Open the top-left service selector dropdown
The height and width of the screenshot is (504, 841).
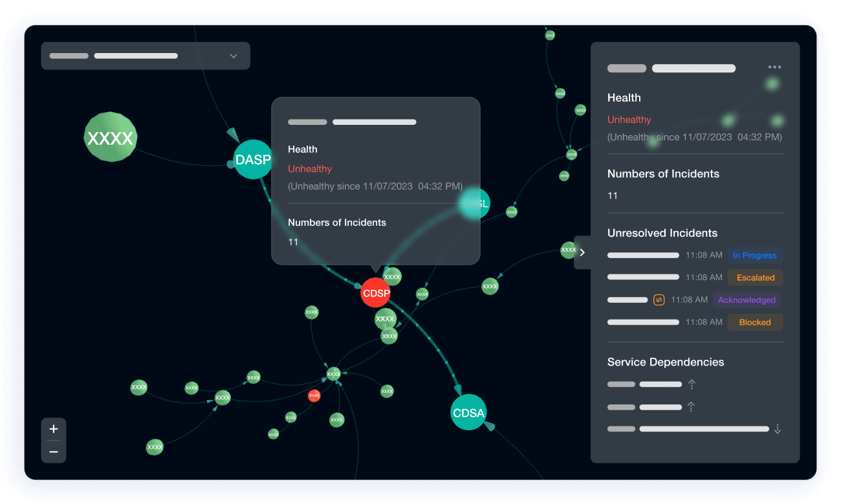click(x=146, y=56)
